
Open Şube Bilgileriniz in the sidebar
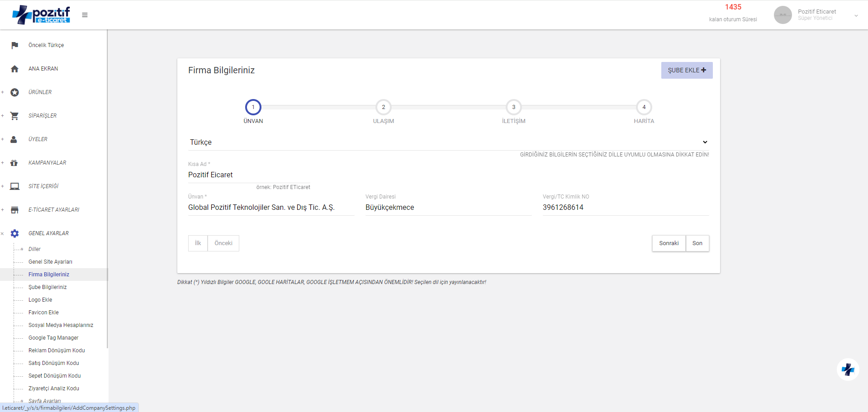pos(47,287)
